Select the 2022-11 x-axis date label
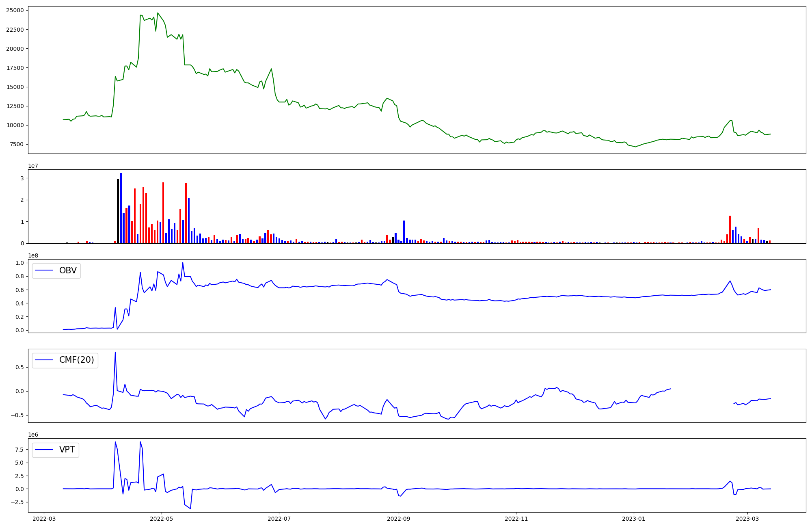812x528 pixels. pos(516,518)
